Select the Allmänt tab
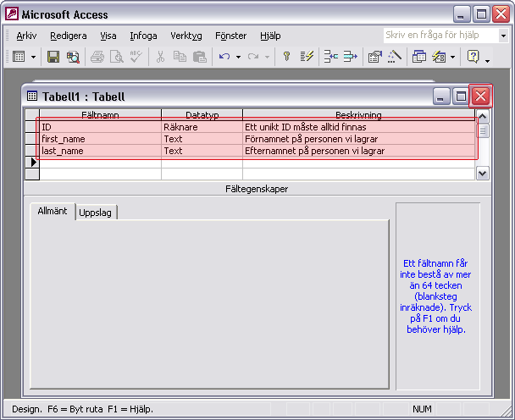 53,211
